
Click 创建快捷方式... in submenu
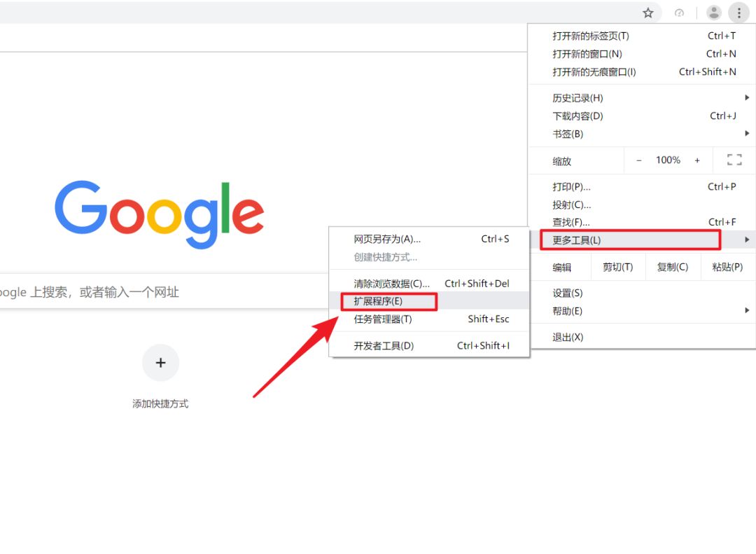(x=429, y=257)
